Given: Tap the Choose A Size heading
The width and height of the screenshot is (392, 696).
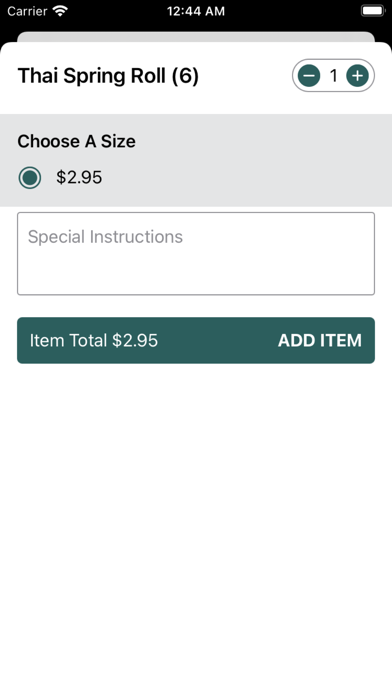Looking at the screenshot, I should tap(76, 141).
